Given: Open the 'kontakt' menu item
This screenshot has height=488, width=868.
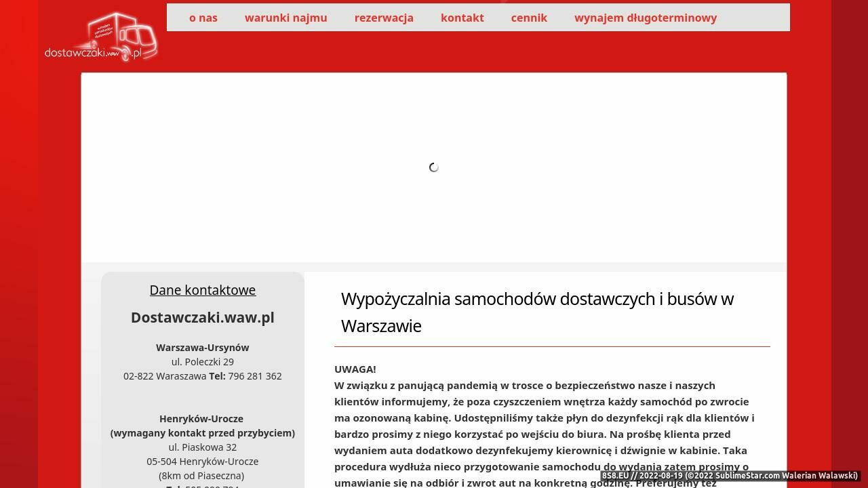Looking at the screenshot, I should (x=462, y=18).
